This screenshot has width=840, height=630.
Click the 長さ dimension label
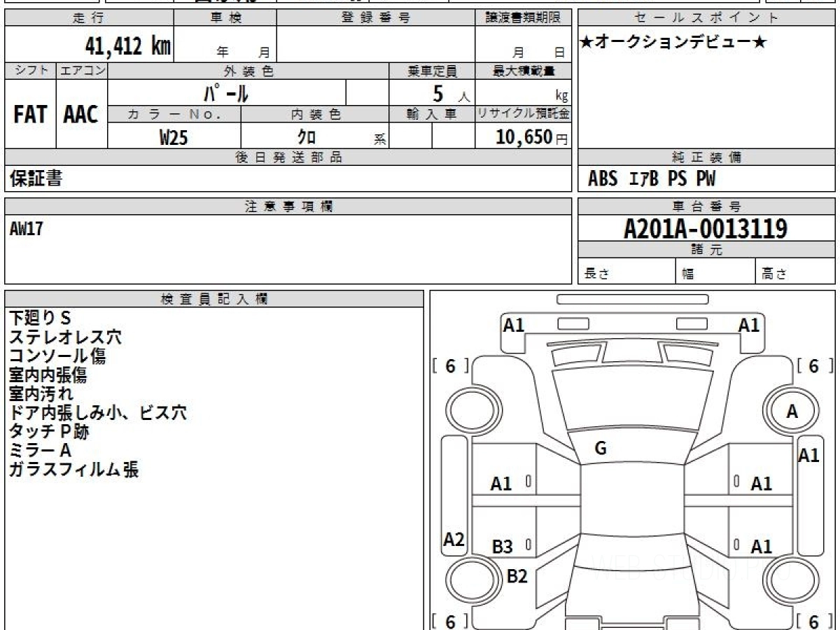596,274
